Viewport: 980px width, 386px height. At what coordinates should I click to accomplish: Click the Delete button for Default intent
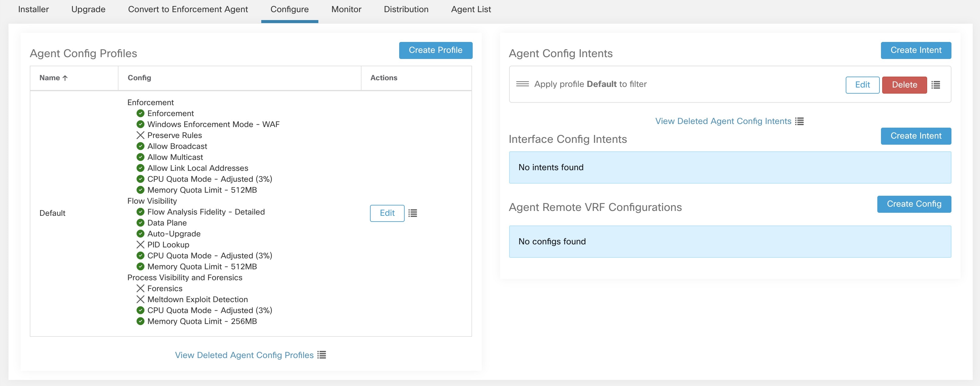pyautogui.click(x=904, y=84)
